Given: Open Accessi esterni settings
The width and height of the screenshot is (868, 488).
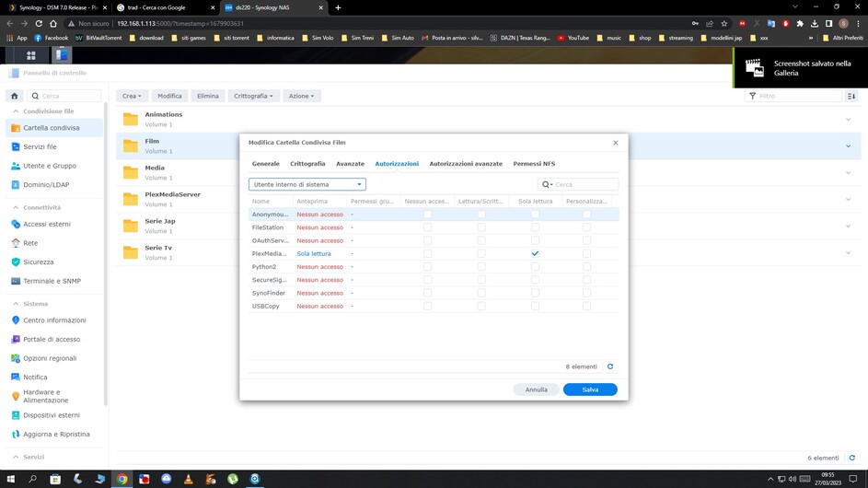Looking at the screenshot, I should [54, 225].
